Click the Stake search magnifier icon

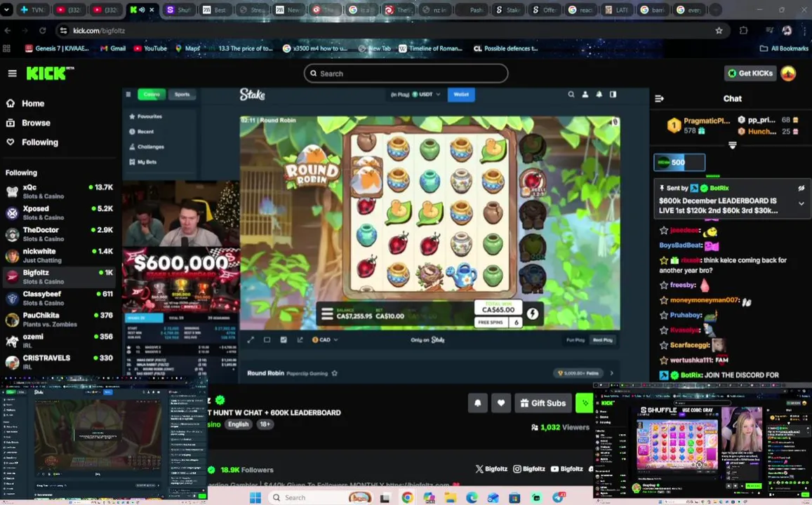[571, 94]
